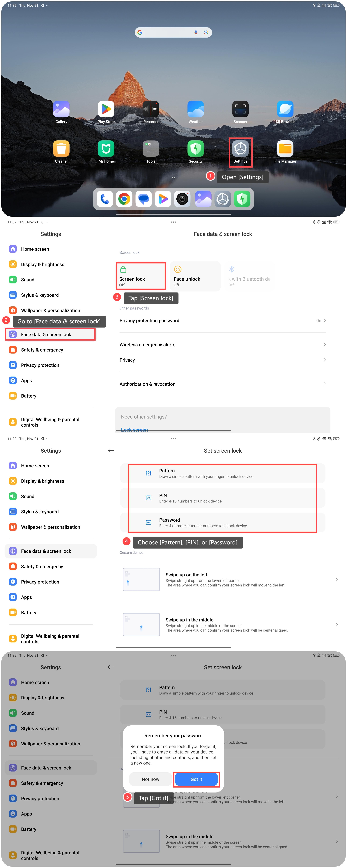
Task: Open Privacy protection password set to On
Action: tap(223, 320)
